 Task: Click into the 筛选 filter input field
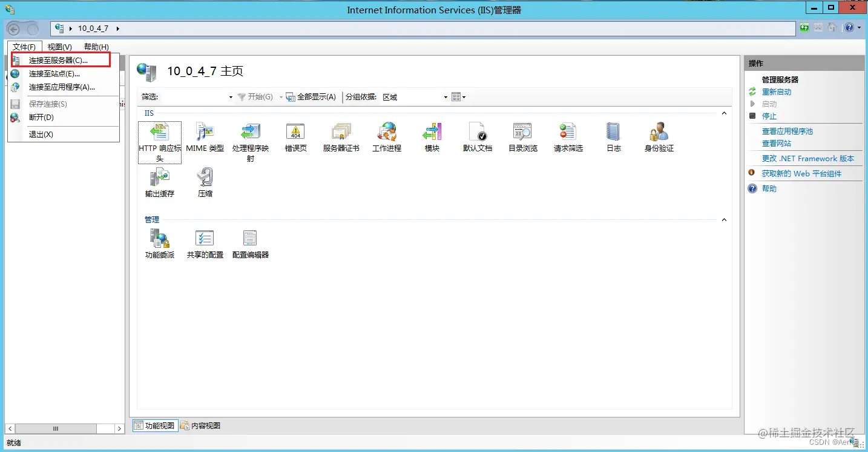tap(192, 97)
